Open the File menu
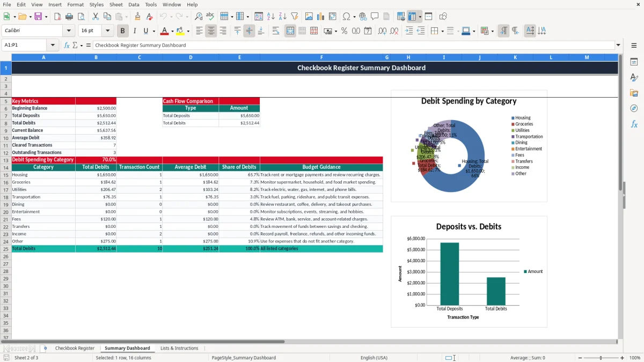This screenshot has height=362, width=644. coord(7,4)
